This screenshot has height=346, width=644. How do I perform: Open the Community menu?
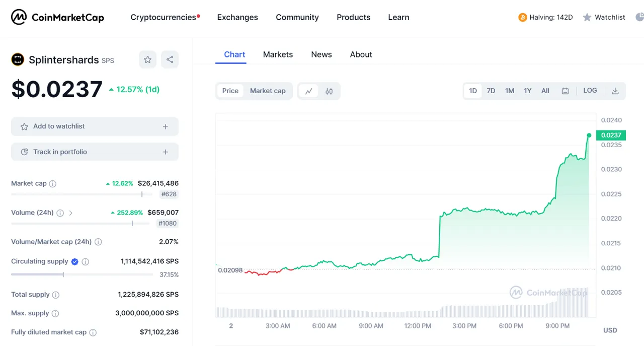297,17
